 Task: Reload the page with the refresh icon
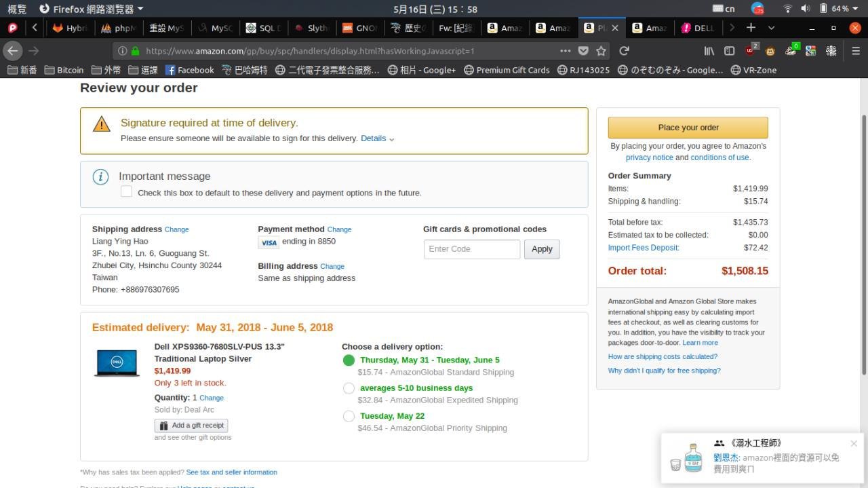click(625, 51)
